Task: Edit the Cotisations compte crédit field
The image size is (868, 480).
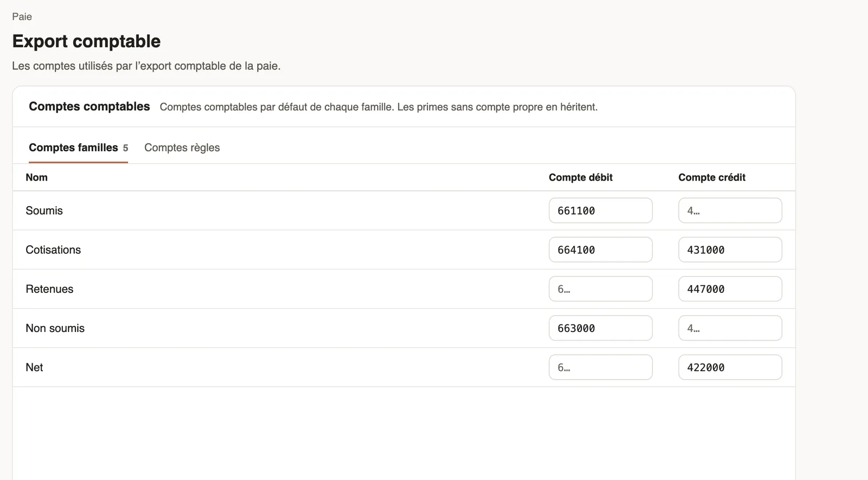Action: pyautogui.click(x=730, y=249)
